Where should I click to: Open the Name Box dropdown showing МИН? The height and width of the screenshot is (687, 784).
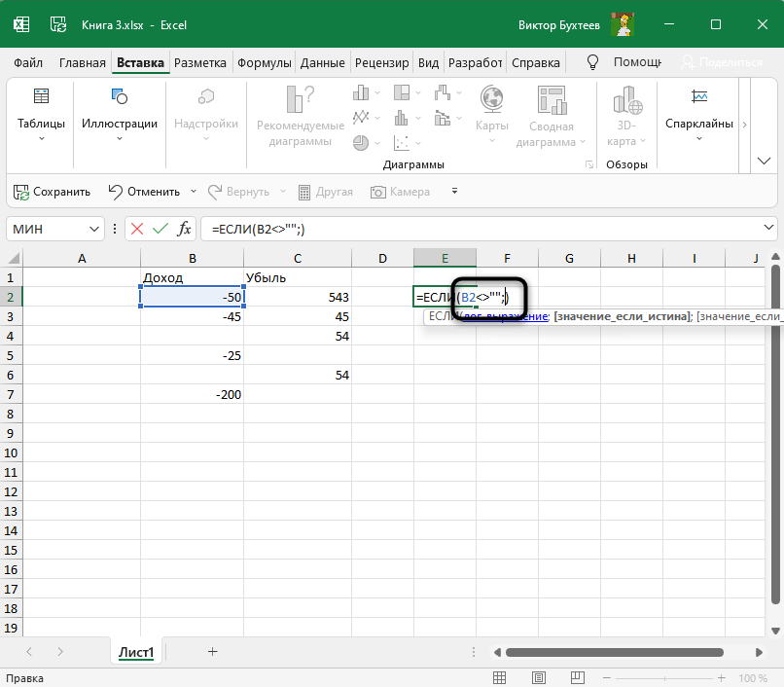click(x=95, y=229)
